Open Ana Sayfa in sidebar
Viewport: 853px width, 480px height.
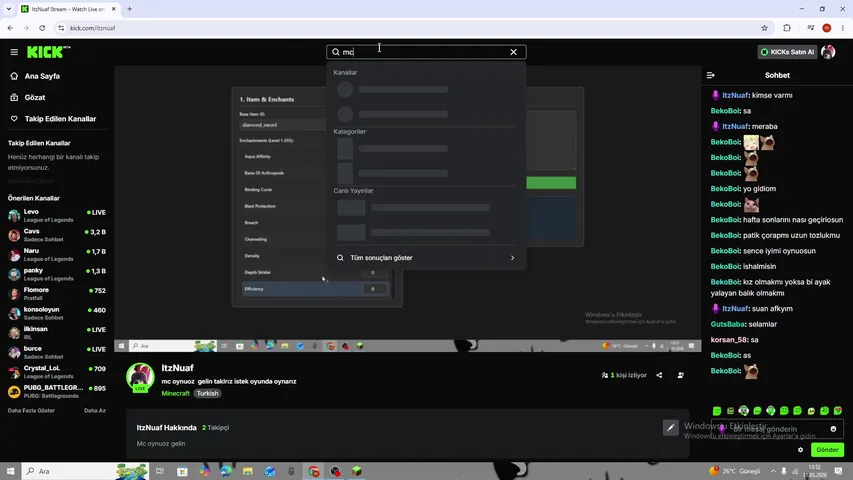(42, 76)
